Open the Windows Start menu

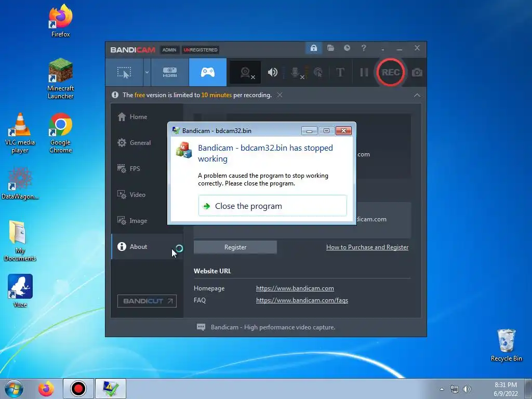tap(14, 389)
